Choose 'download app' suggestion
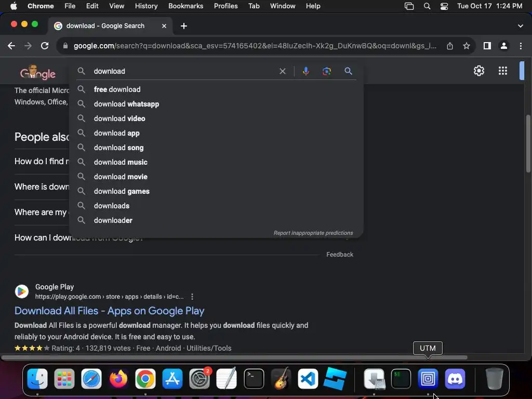Screen dimensions: 532x399 pos(216,134)
